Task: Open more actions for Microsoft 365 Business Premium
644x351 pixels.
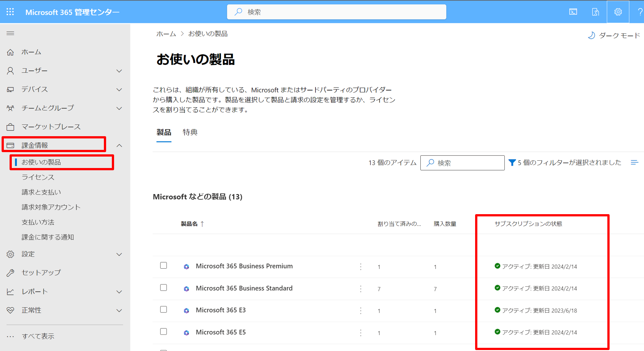Action: 360,267
